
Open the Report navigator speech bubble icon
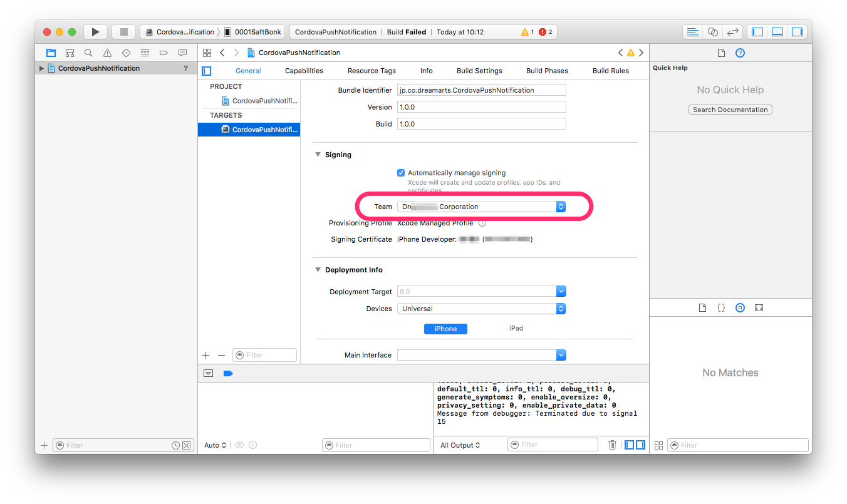[182, 53]
